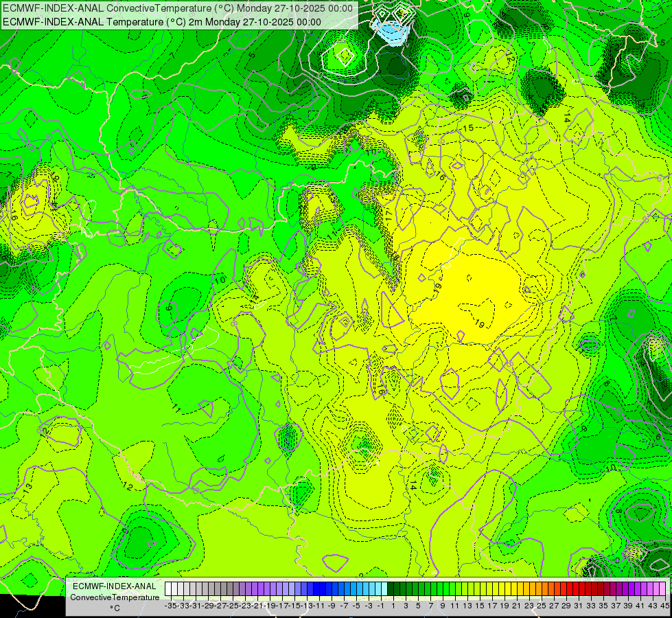Viewport: 672px width, 618px height.
Task: Click the ConvectiveTemperature title line at top
Action: (x=178, y=8)
